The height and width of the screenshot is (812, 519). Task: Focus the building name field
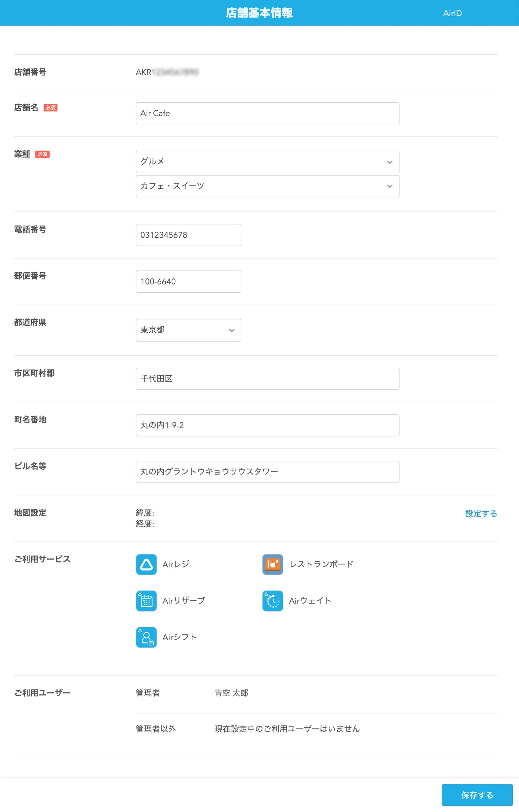(x=268, y=472)
